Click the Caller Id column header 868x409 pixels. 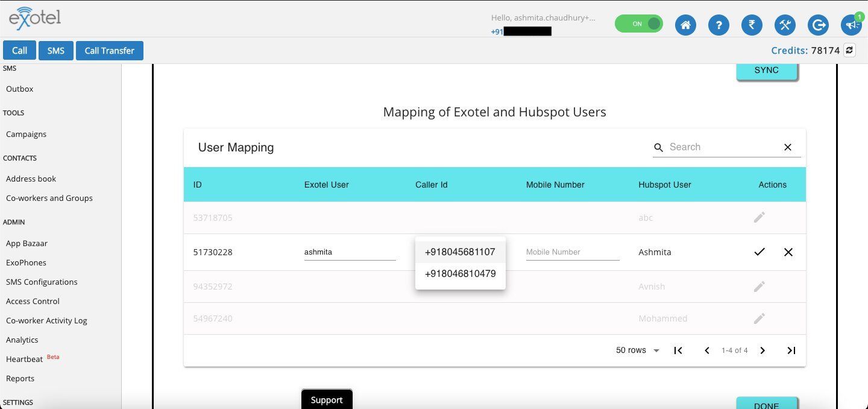click(x=432, y=185)
